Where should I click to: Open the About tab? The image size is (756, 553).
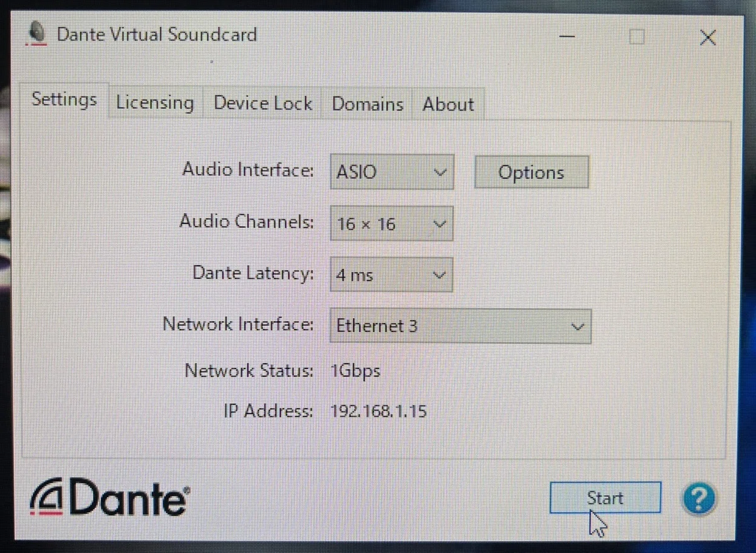click(x=448, y=104)
